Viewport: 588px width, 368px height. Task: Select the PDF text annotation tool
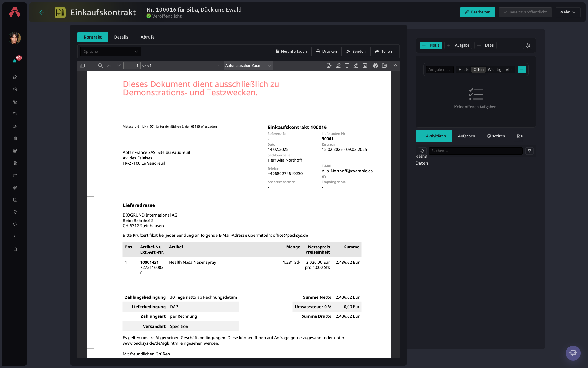pyautogui.click(x=347, y=66)
